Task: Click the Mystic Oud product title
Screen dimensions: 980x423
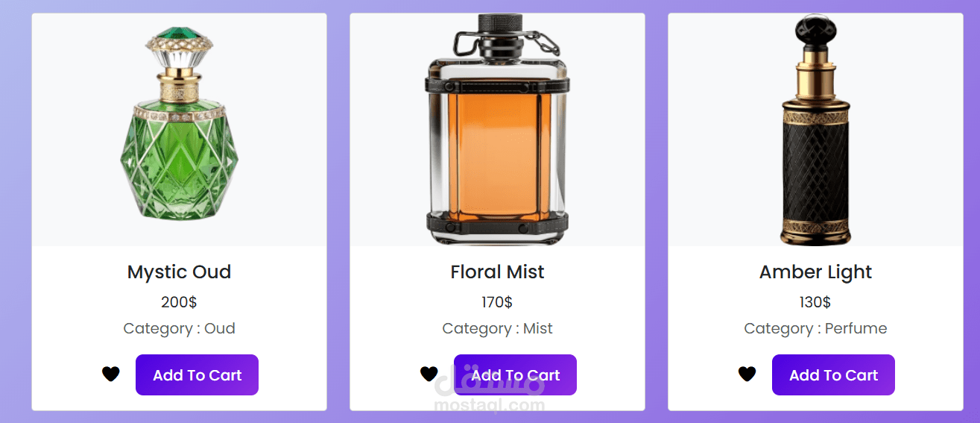Action: (x=179, y=272)
